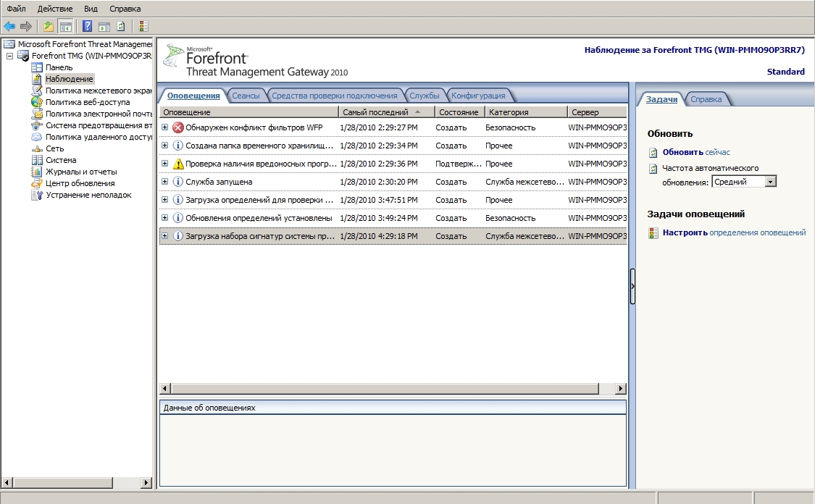Click the Наблюдение monitoring icon
Screen dimensions: 815x504
[37, 79]
